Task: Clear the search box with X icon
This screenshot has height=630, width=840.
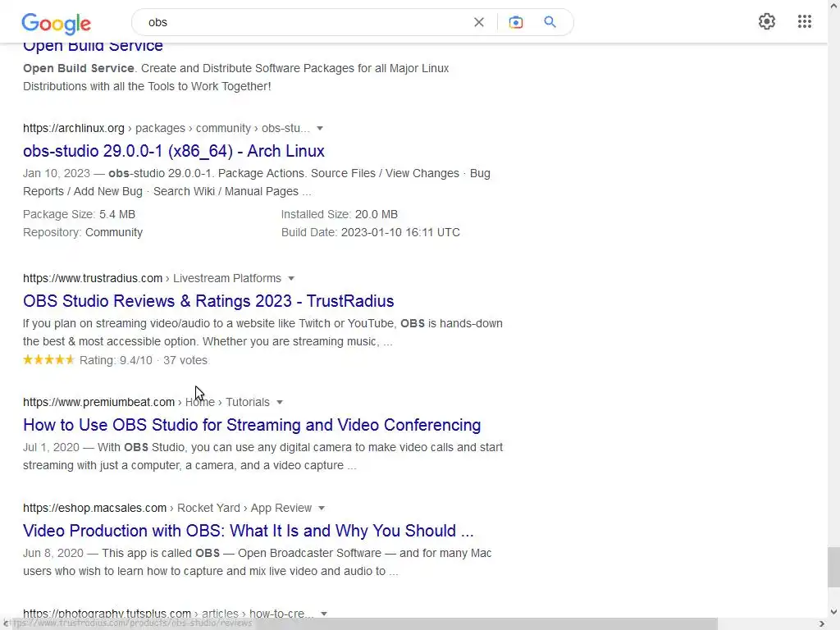Action: 479,22
